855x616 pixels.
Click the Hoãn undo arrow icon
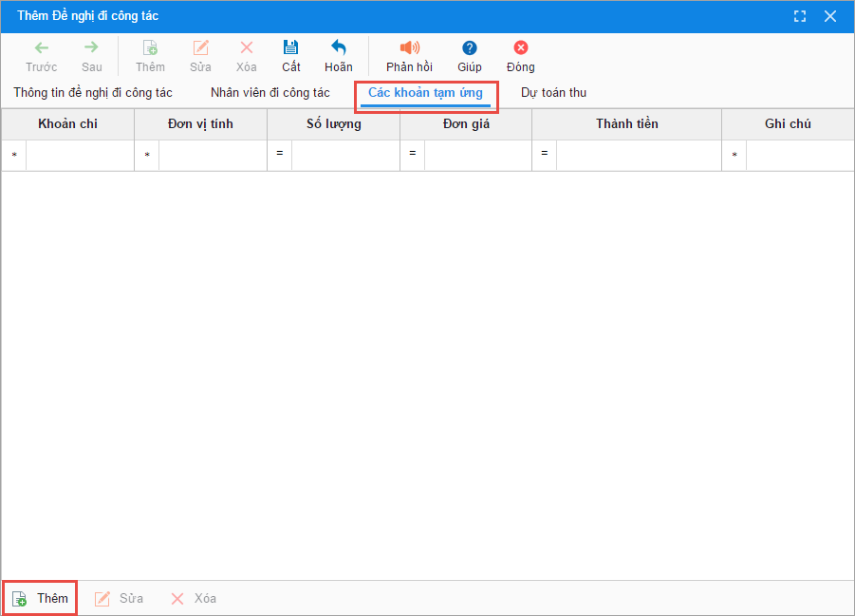[339, 47]
